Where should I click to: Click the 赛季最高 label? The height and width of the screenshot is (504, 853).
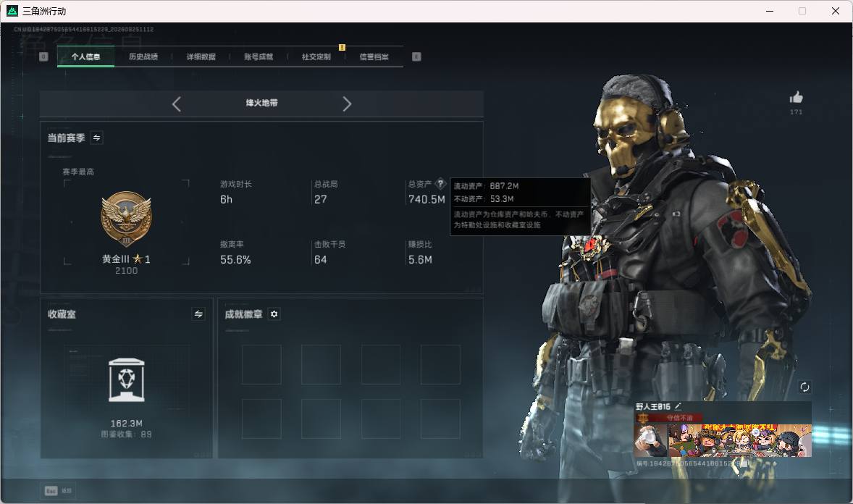pyautogui.click(x=78, y=172)
